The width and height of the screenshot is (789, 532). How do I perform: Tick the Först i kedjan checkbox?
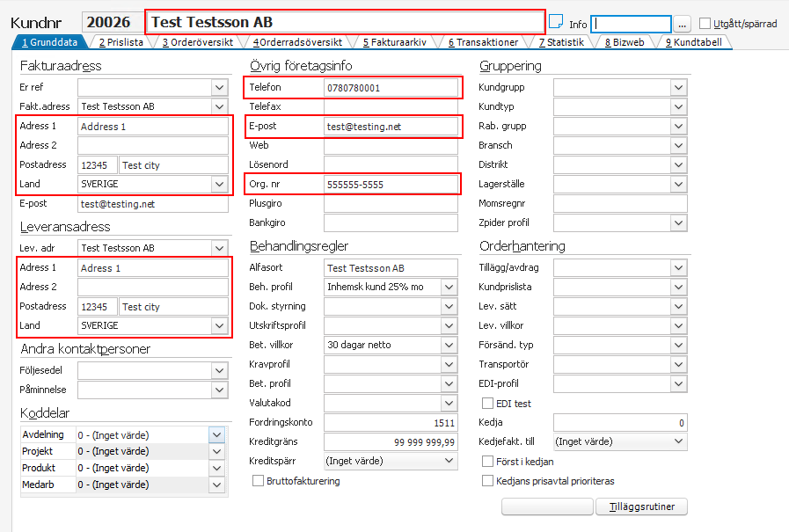[x=488, y=462]
